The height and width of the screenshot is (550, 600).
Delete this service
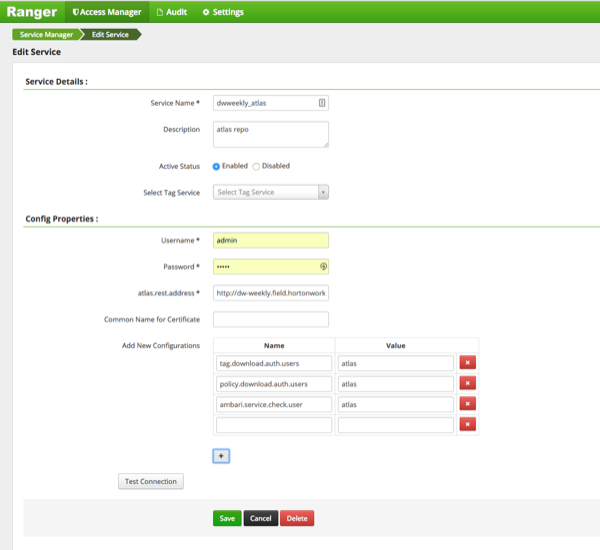coord(297,518)
